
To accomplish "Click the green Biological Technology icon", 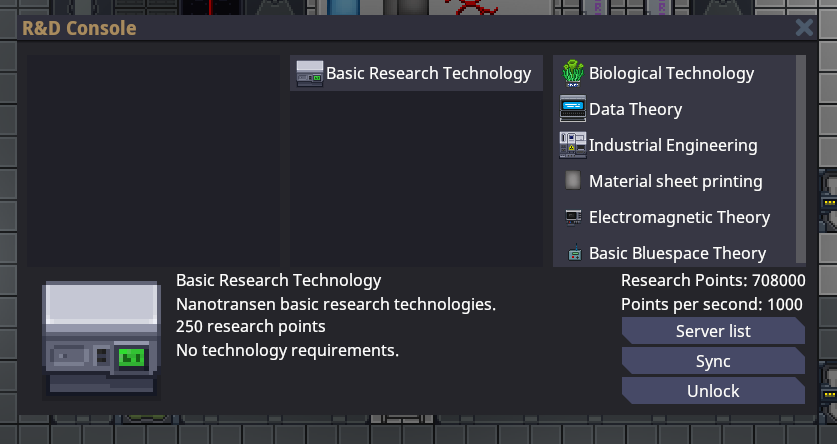I will 573,73.
